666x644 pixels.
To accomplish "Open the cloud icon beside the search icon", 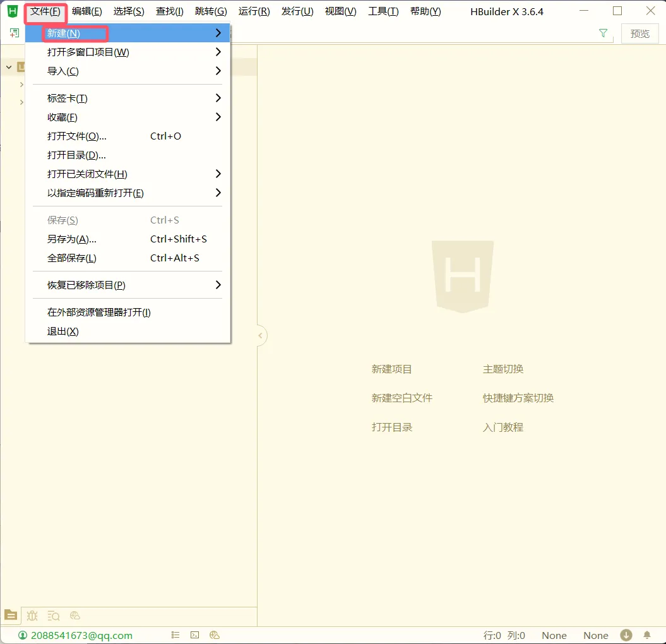I will [x=75, y=615].
